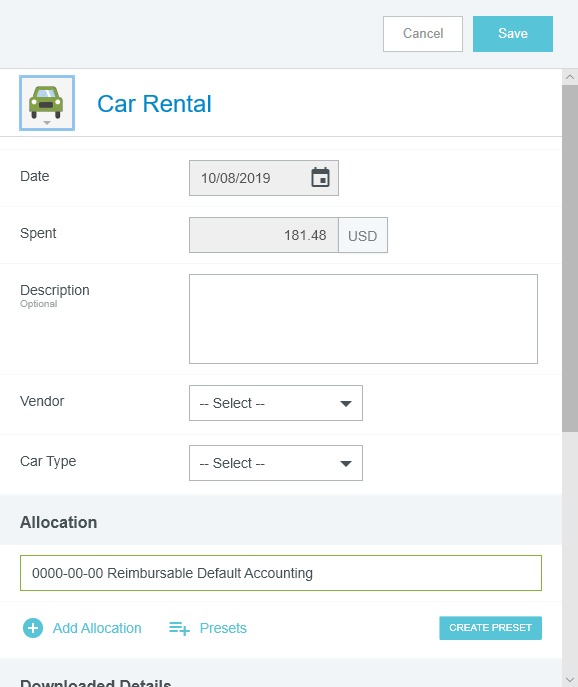Click the CREATE PRESET button
Screen dimensions: 578x687
point(490,628)
